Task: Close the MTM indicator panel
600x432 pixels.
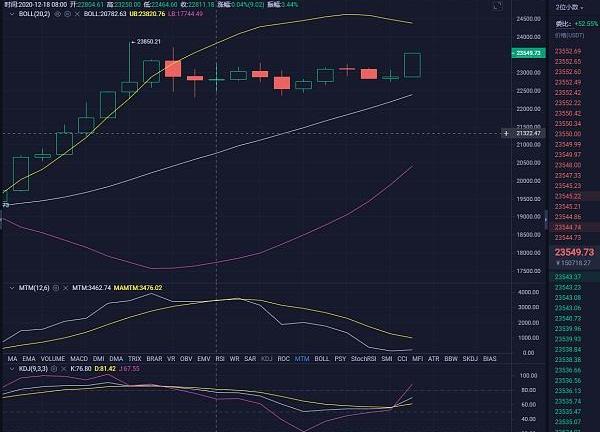Action: (63, 287)
